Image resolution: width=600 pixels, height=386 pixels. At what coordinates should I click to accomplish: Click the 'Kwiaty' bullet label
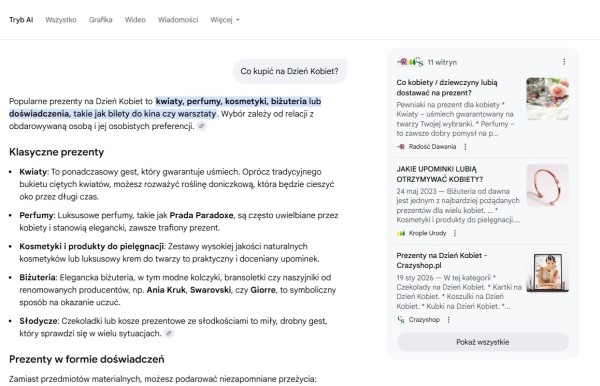point(33,172)
